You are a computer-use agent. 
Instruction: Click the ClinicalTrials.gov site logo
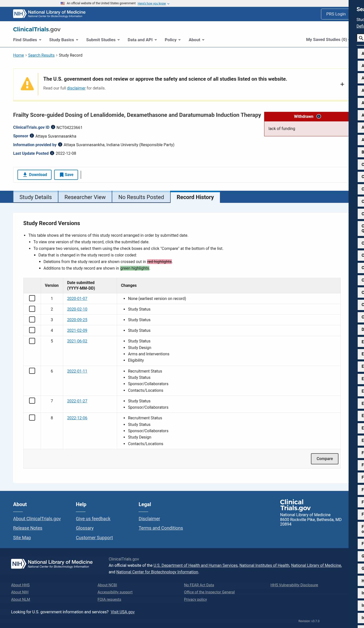coord(37,29)
